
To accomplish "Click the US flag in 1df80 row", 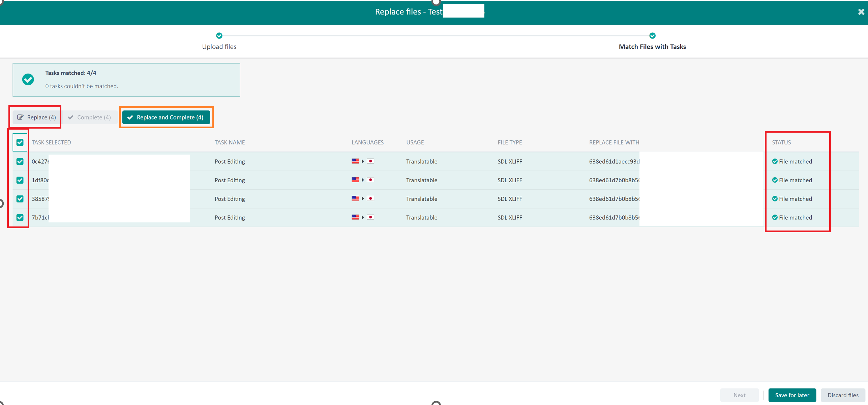I will click(355, 180).
